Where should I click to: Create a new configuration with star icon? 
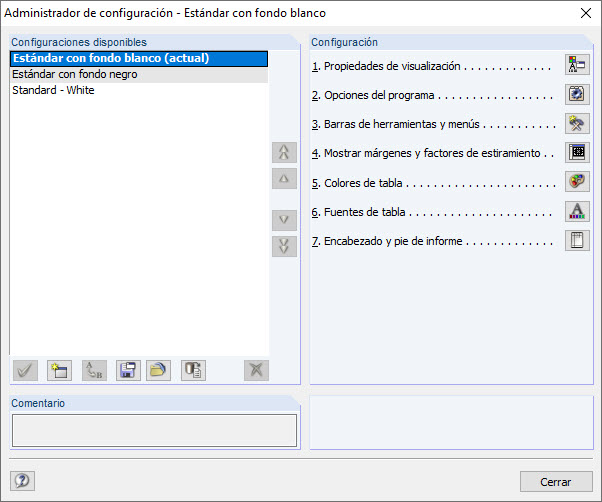tap(60, 370)
